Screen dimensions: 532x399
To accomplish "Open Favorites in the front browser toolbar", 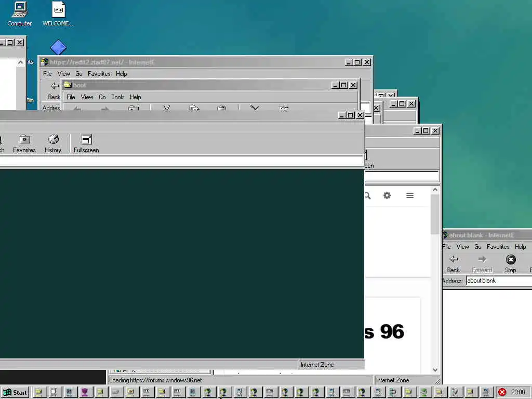I will click(x=24, y=143).
